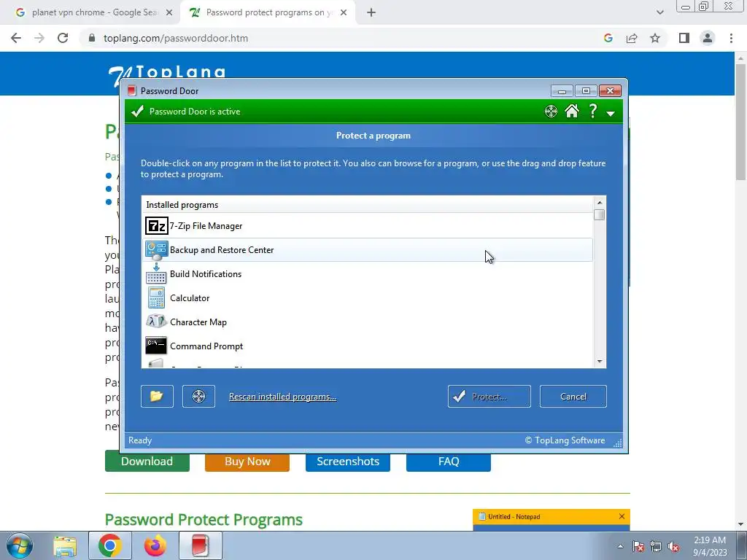
Task: Open Screenshots button on webpage
Action: click(348, 461)
